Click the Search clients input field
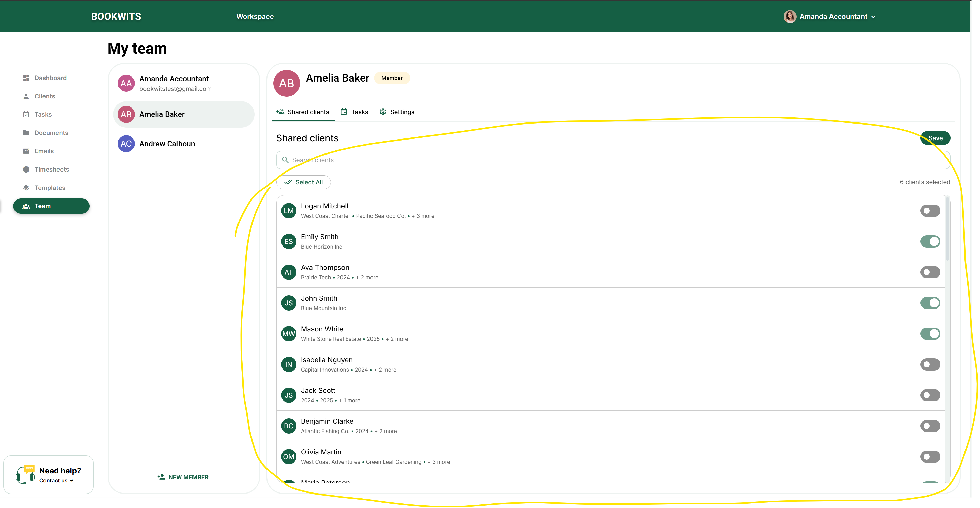 [609, 160]
